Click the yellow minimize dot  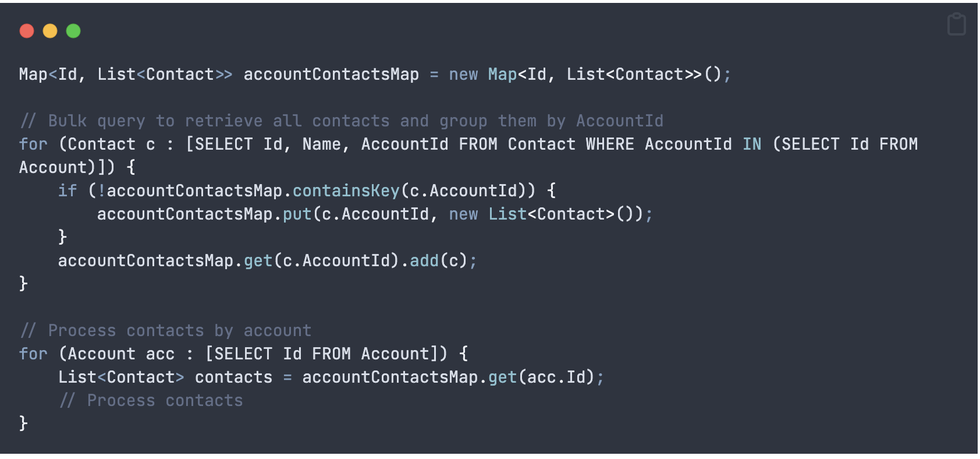tap(50, 31)
